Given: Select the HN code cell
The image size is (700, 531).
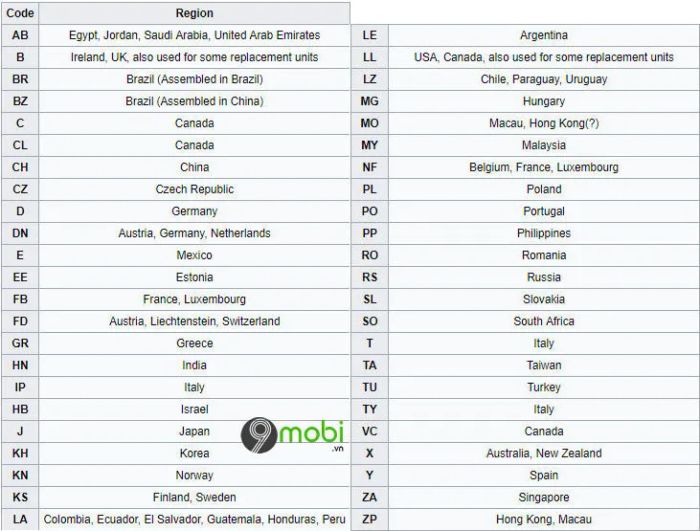Looking at the screenshot, I should point(20,365).
